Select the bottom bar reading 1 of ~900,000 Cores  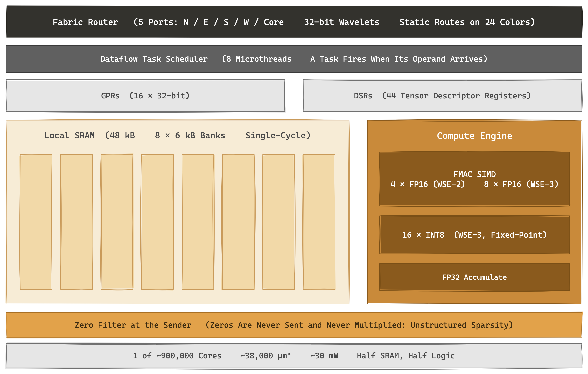click(x=294, y=356)
